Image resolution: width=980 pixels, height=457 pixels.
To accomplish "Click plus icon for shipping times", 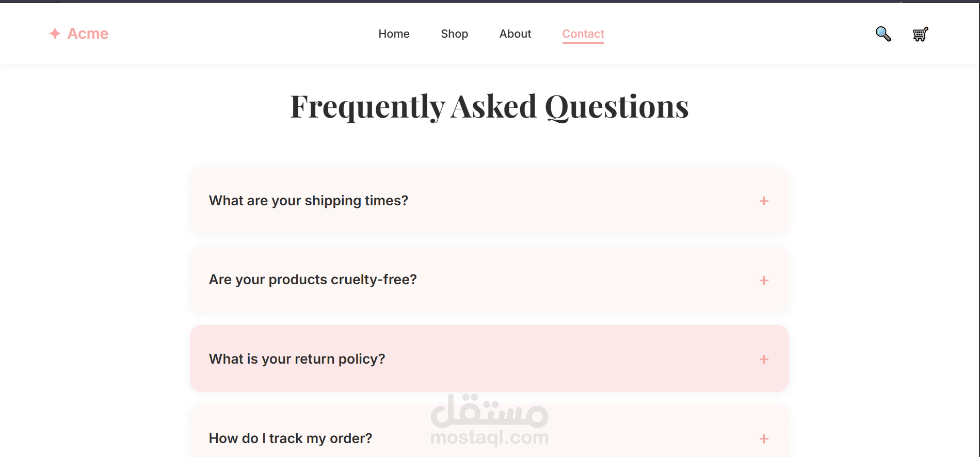I will click(764, 201).
